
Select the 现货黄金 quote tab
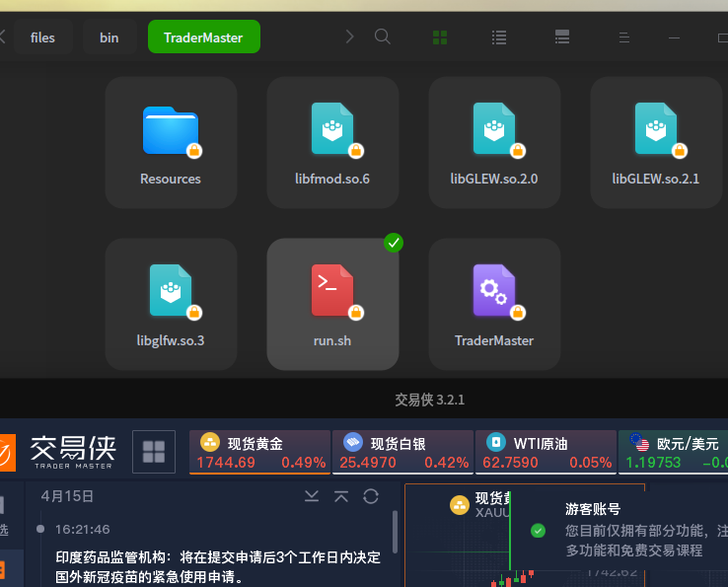coord(260,452)
